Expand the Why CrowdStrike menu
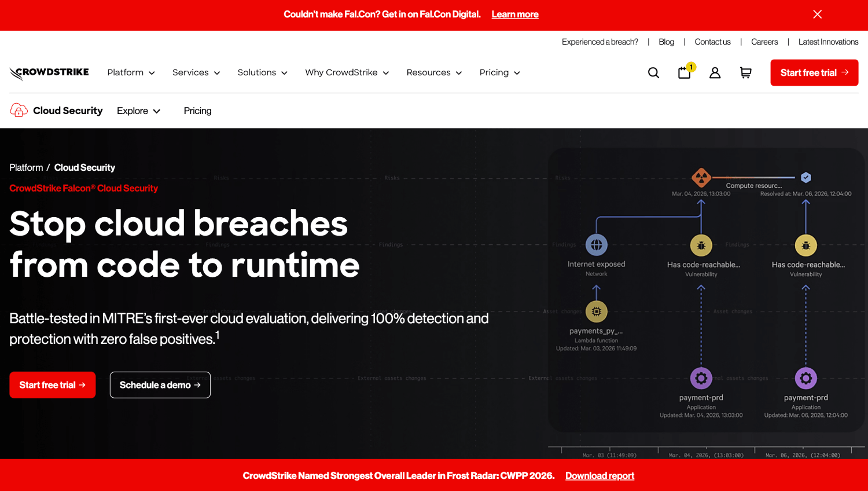The image size is (868, 491). coord(347,72)
